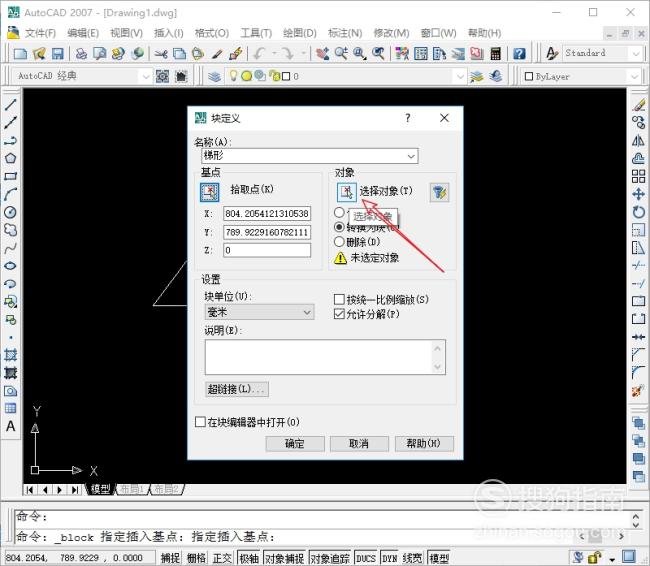Check 在块编辑器中打开(O) option
The width and height of the screenshot is (650, 566).
tap(200, 422)
